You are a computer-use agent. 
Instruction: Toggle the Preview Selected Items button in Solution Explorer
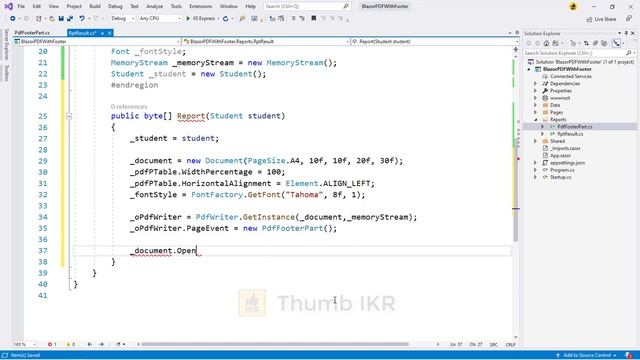pyautogui.click(x=616, y=43)
